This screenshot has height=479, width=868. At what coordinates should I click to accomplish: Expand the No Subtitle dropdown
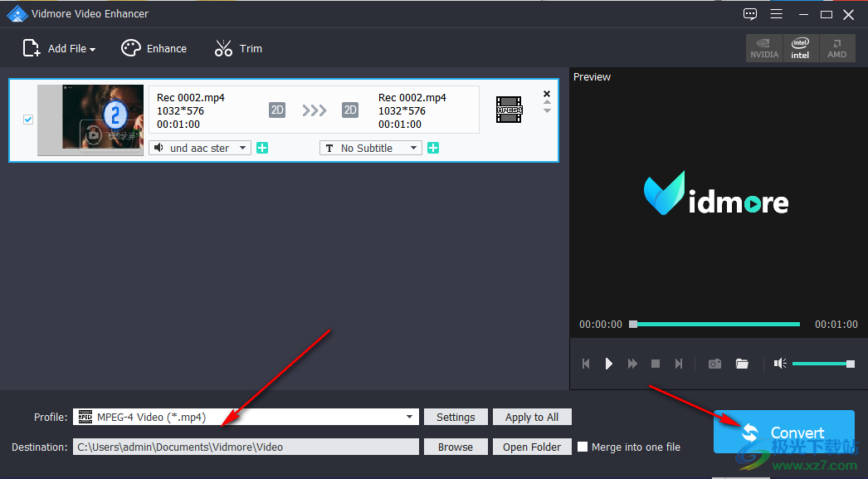click(x=370, y=148)
